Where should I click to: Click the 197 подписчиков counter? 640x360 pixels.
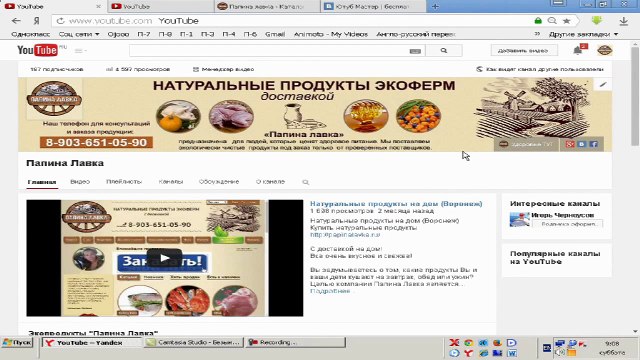click(57, 69)
